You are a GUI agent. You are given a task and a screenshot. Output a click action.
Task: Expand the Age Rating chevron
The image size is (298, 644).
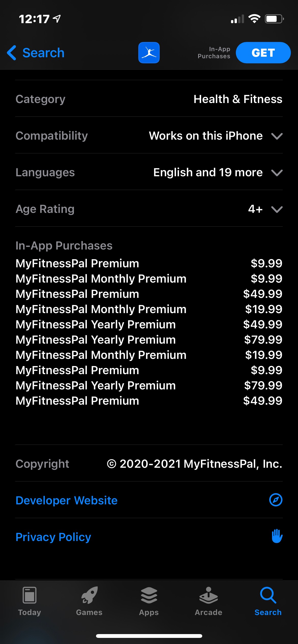[x=277, y=209]
